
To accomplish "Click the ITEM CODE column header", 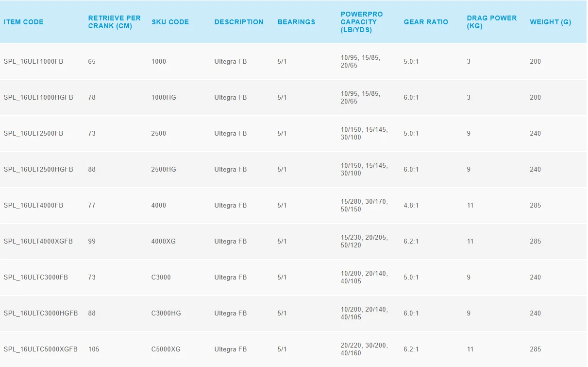I will 23,22.
